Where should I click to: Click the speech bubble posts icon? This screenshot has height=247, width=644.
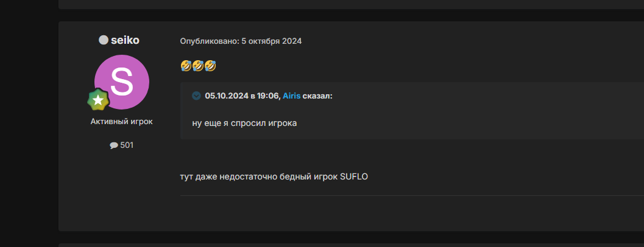[x=114, y=145]
